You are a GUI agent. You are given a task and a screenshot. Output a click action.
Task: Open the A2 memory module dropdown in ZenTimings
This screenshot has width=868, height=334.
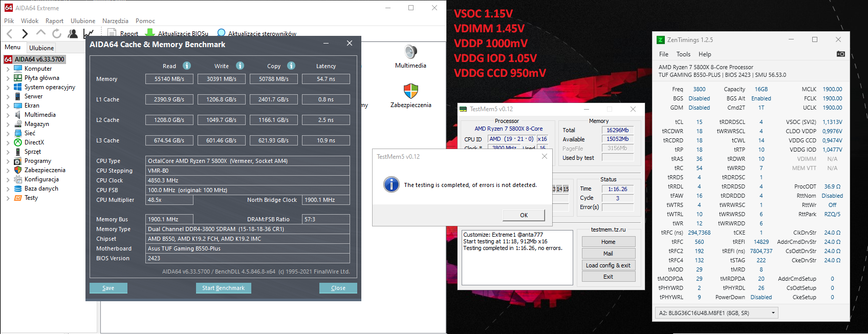point(717,312)
